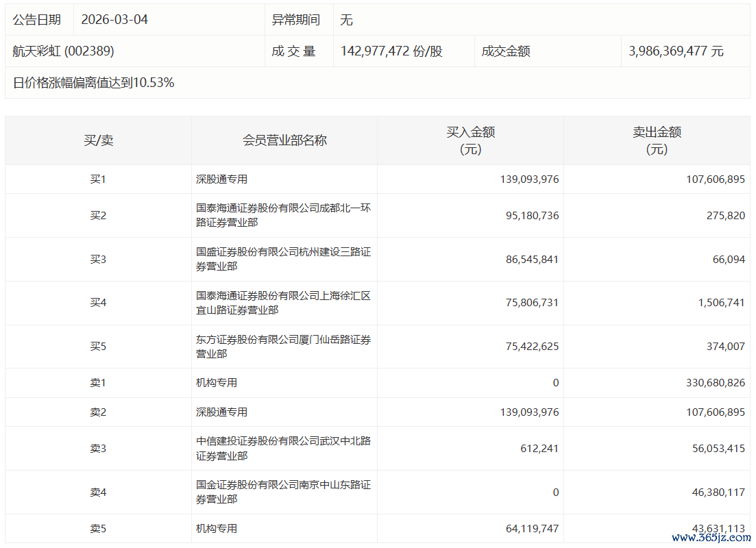Image resolution: width=756 pixels, height=548 pixels.
Task: Select buy amount 86,545,841
Action: click(533, 260)
